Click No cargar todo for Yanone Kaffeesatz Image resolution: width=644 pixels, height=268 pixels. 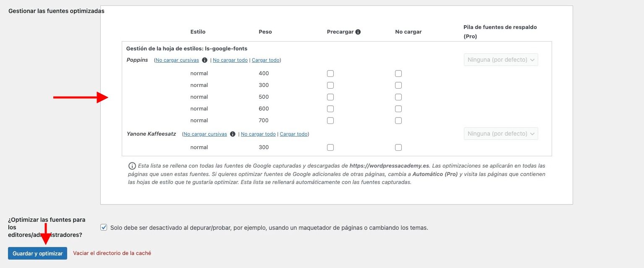tap(258, 134)
